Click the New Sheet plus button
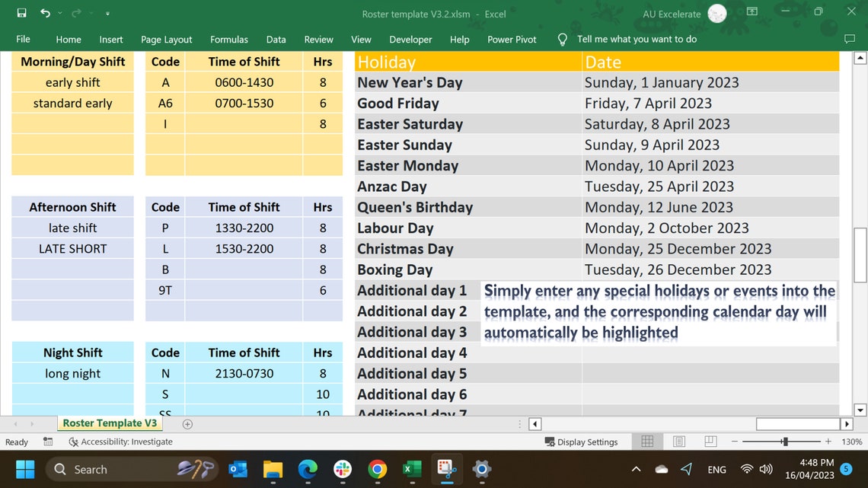The width and height of the screenshot is (868, 488). click(x=187, y=424)
